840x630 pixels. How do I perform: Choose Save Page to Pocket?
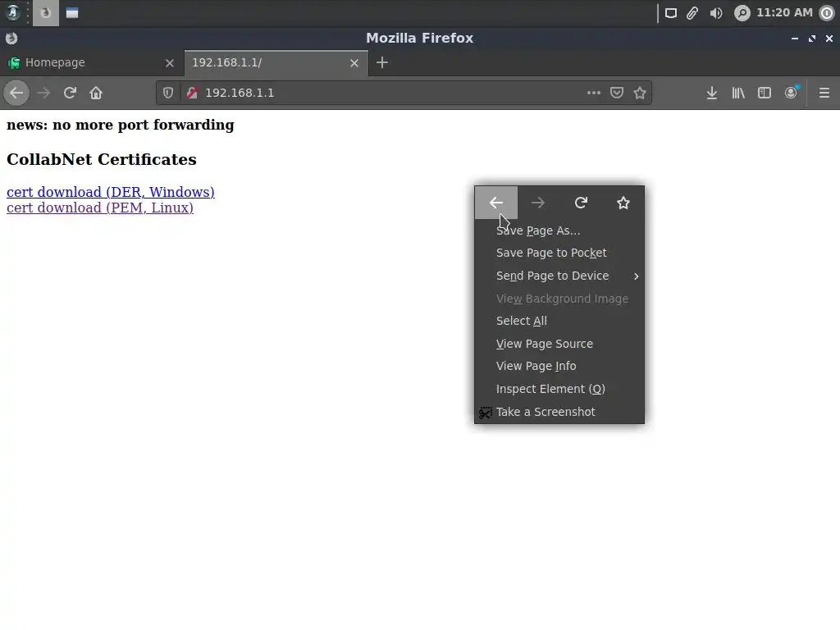[x=559, y=253]
